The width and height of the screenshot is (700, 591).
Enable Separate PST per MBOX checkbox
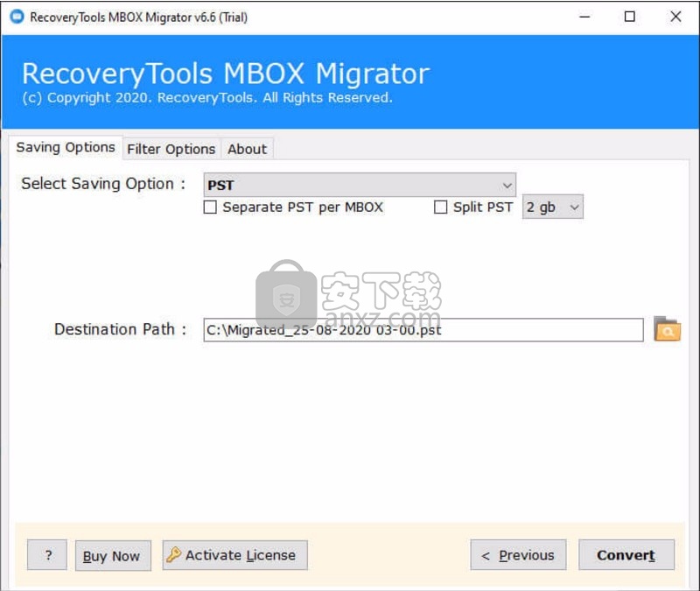210,208
